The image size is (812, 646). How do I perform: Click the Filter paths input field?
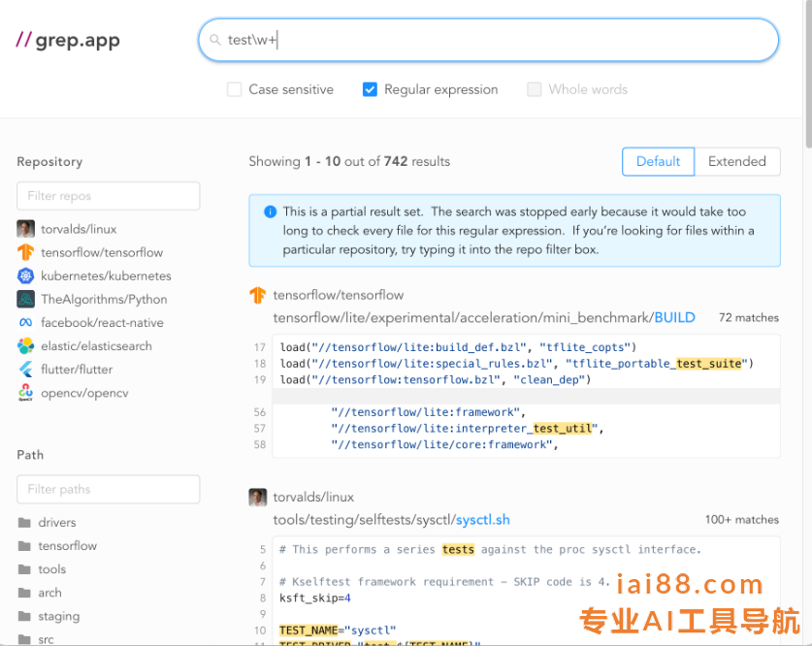[108, 489]
